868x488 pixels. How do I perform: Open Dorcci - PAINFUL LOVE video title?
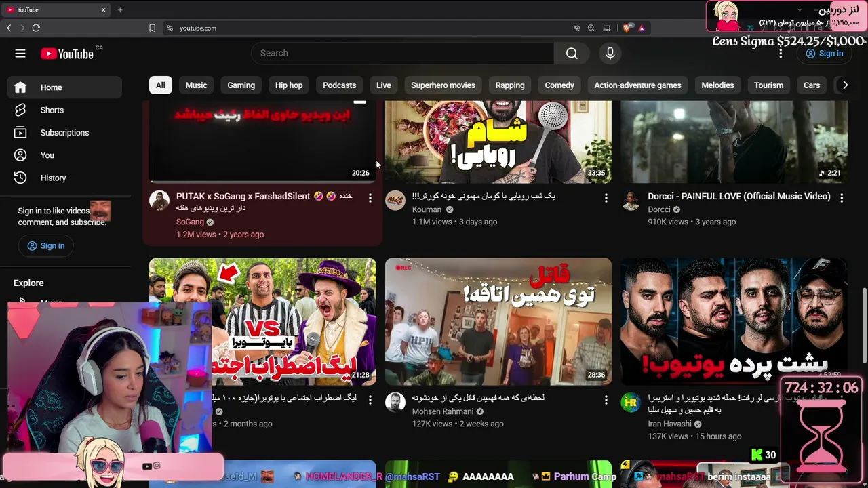click(739, 197)
